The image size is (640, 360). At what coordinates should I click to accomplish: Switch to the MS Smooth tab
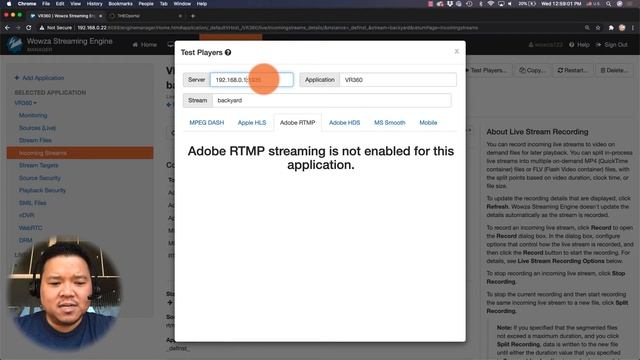pos(390,122)
